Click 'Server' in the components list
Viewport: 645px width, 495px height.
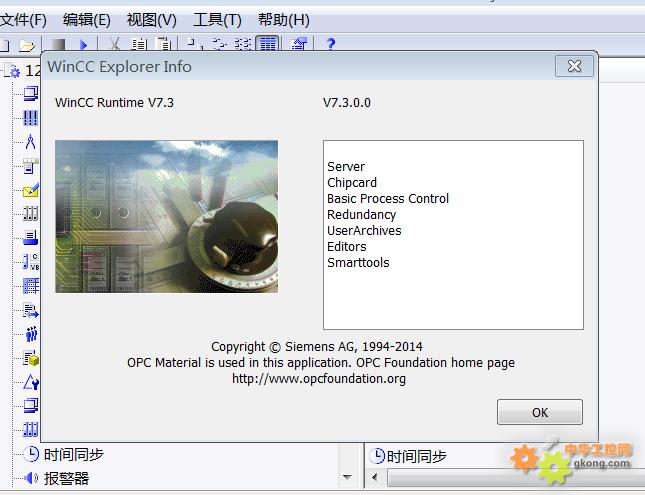coord(346,167)
